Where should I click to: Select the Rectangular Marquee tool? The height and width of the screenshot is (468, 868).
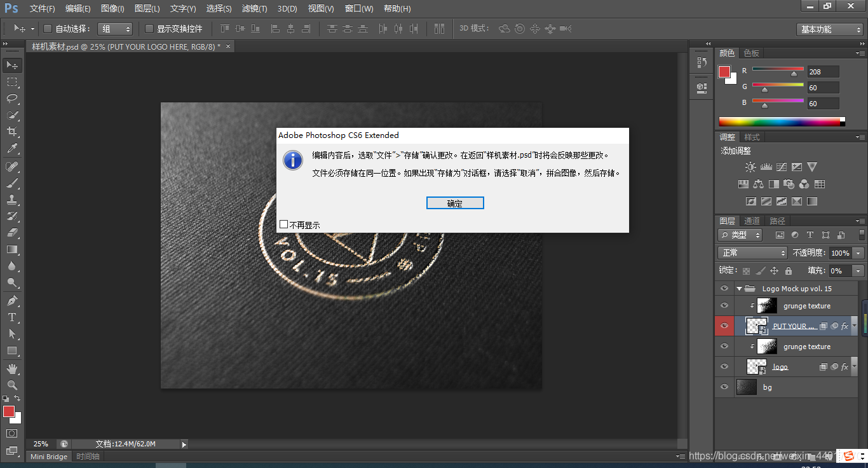(x=12, y=82)
